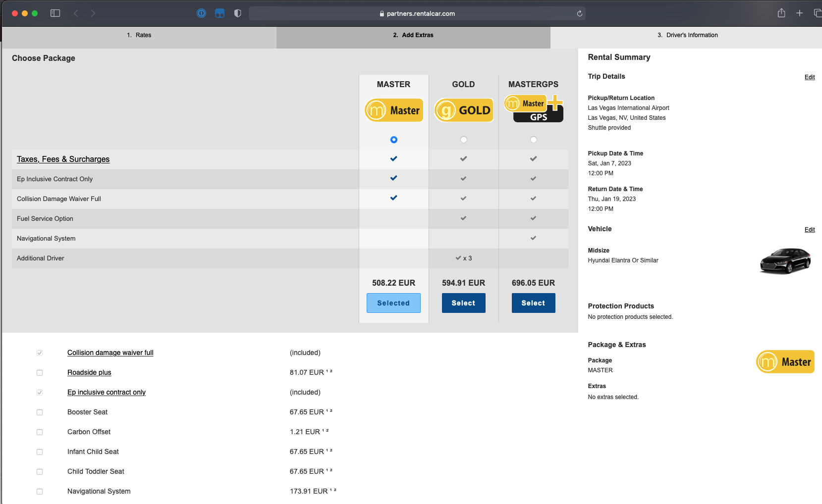The height and width of the screenshot is (504, 822).
Task: Click the 1Password extension icon
Action: [x=201, y=13]
